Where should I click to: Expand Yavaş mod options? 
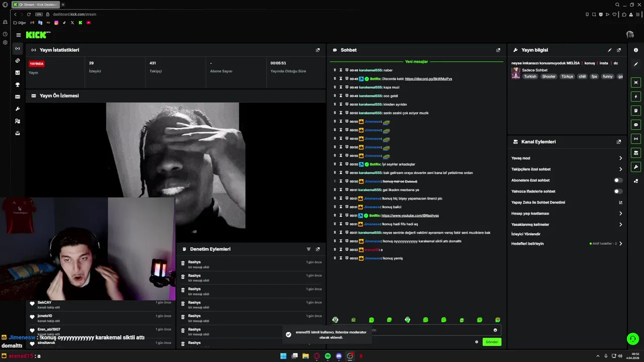[620, 158]
